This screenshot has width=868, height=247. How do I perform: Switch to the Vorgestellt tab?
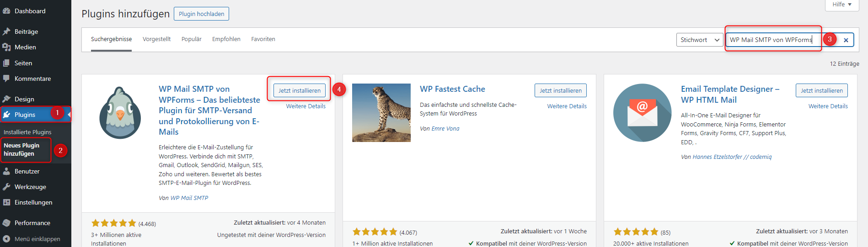156,39
